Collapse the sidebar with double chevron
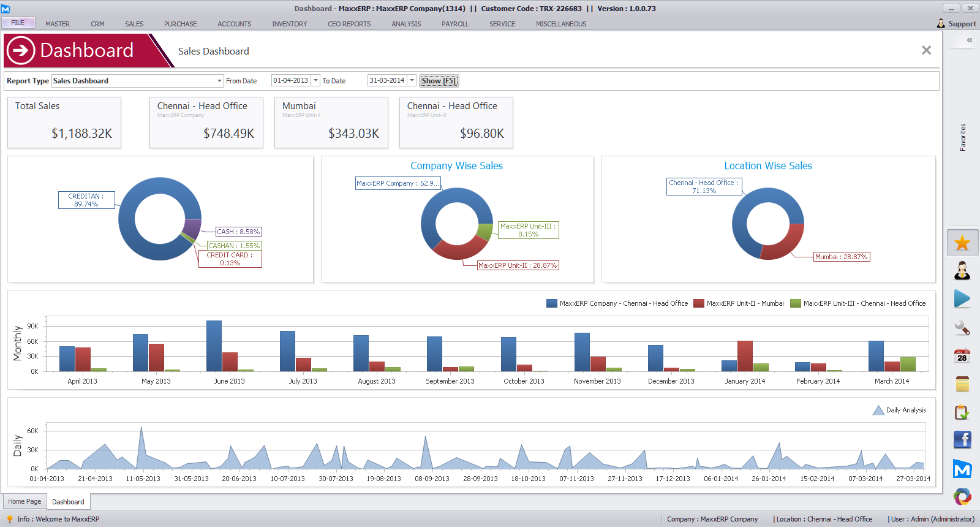The width and height of the screenshot is (980, 527). [970, 40]
